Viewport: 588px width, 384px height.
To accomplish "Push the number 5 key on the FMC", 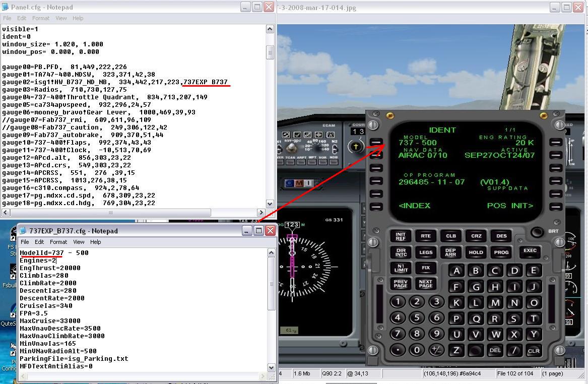I will (x=417, y=318).
